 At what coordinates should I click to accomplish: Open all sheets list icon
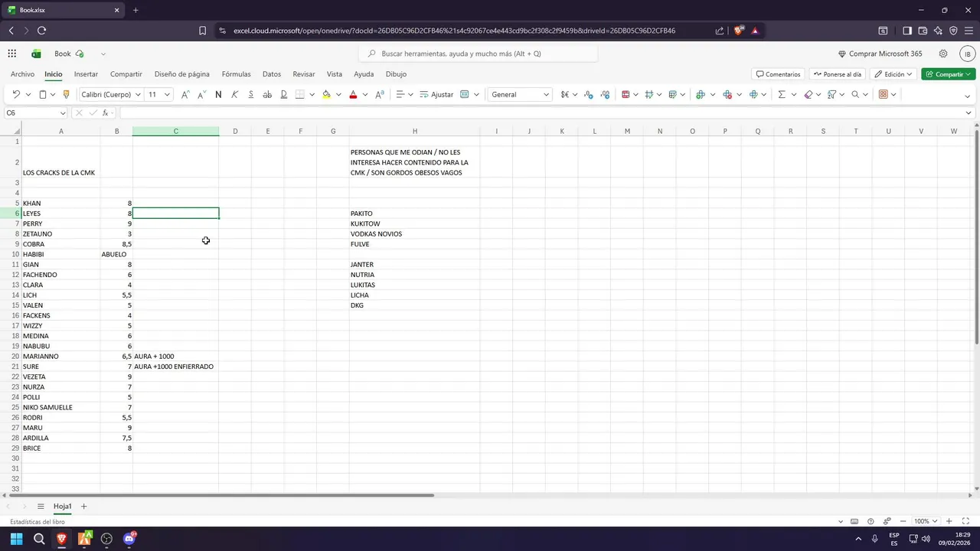[41, 507]
